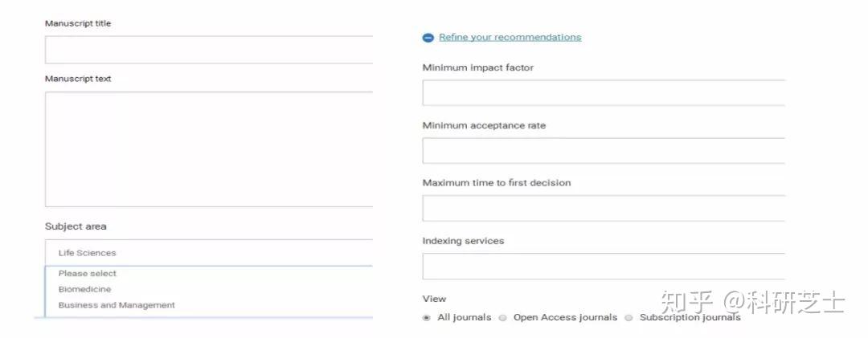Viewport: 868px width, 338px height.
Task: Focus the Manuscript text box
Action: coord(209,149)
